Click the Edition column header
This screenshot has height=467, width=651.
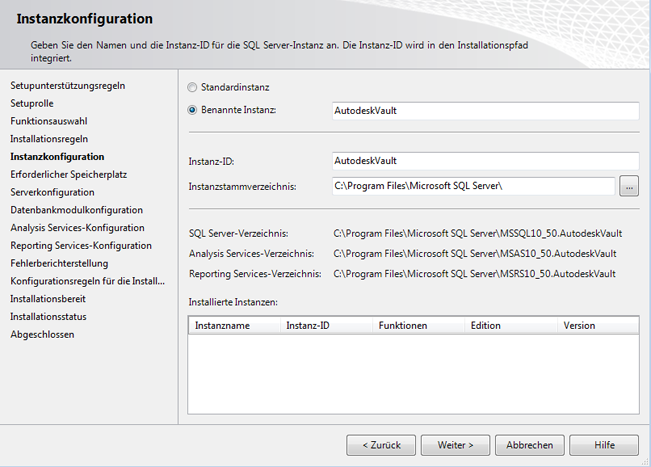click(511, 325)
